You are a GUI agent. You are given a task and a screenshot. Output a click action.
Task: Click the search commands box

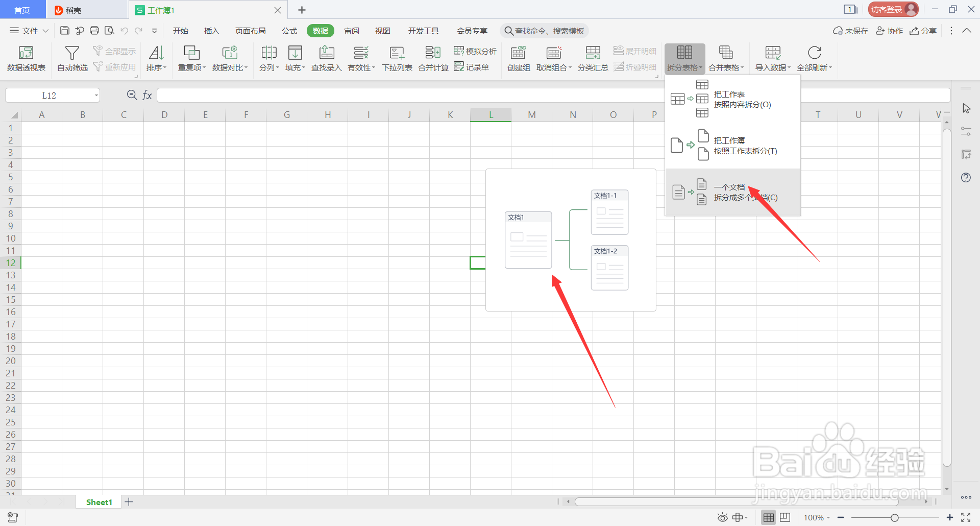click(544, 31)
